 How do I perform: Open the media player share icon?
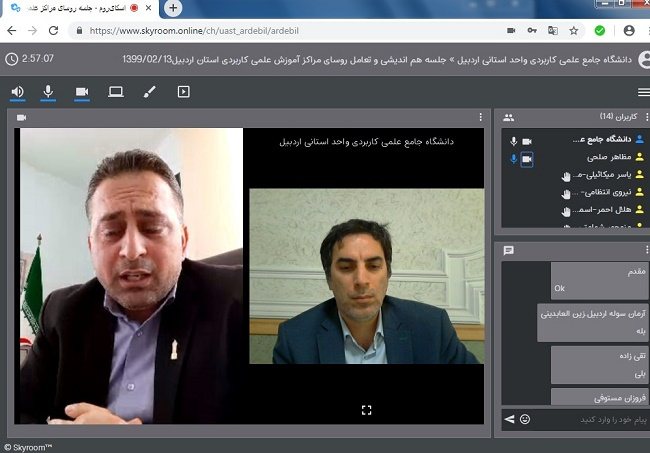pyautogui.click(x=183, y=92)
